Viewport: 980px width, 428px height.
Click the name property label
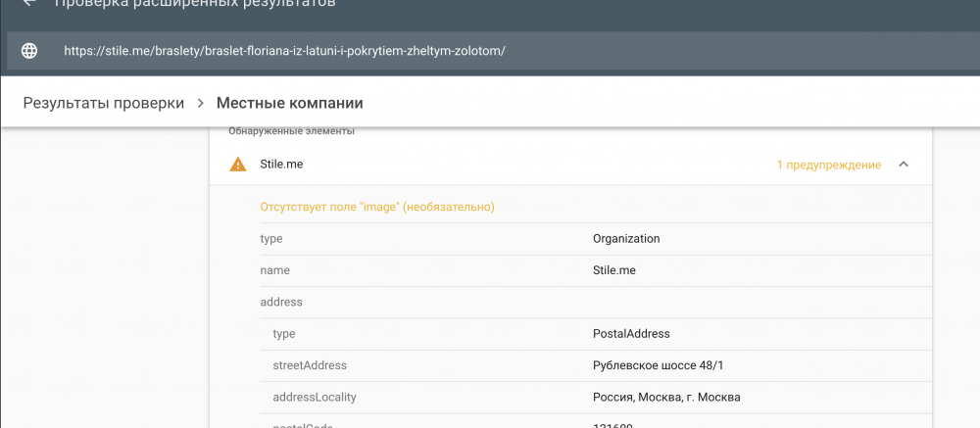coord(274,269)
